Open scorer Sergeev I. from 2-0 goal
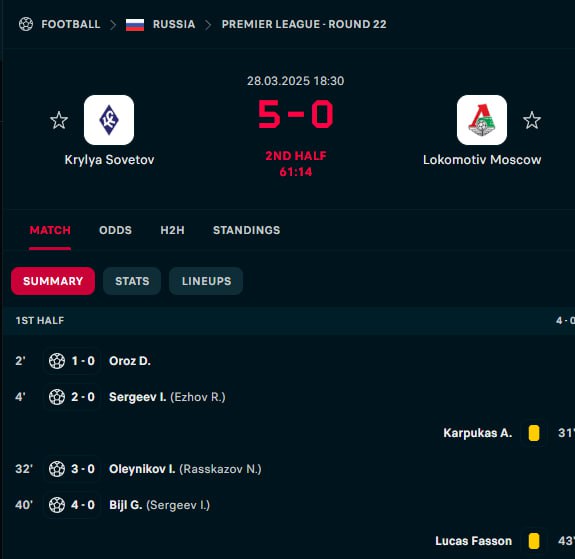Image resolution: width=575 pixels, height=559 pixels. click(x=138, y=397)
